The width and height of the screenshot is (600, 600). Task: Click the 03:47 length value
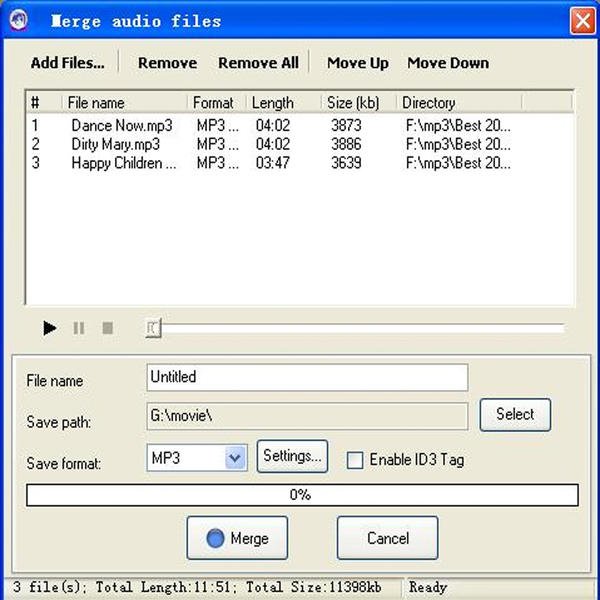coord(272,163)
